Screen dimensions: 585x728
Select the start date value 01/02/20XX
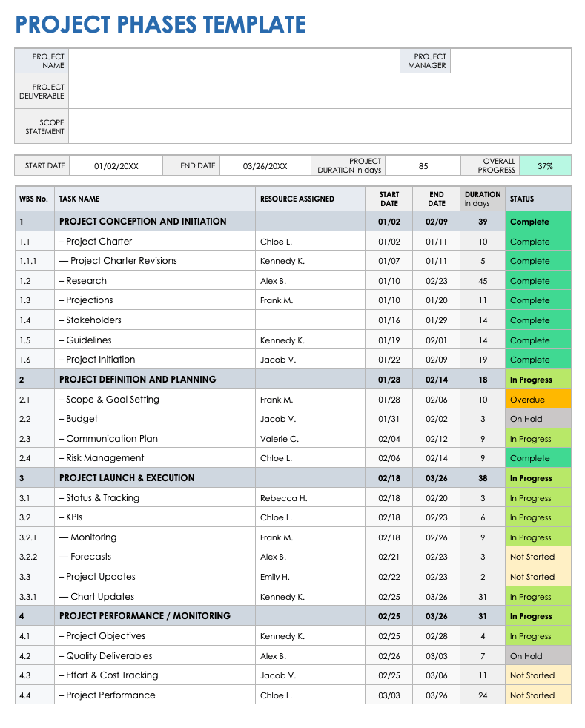point(116,166)
